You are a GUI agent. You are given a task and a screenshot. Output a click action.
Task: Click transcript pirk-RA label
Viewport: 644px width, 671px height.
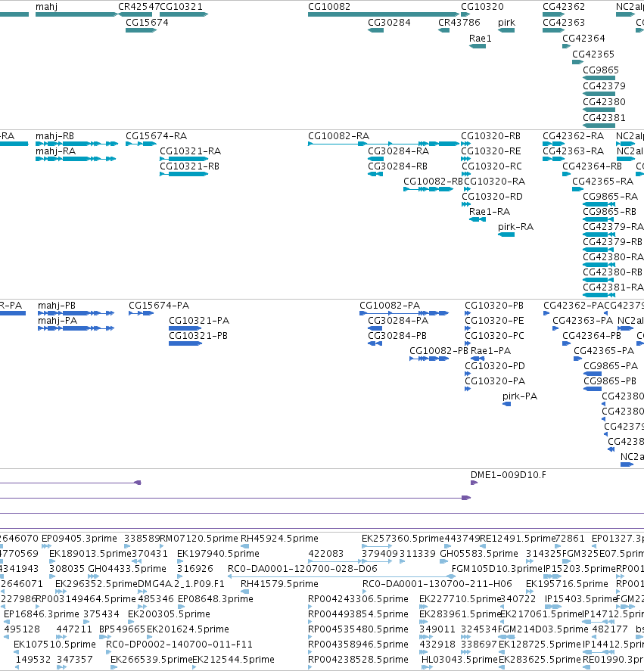coord(515,226)
